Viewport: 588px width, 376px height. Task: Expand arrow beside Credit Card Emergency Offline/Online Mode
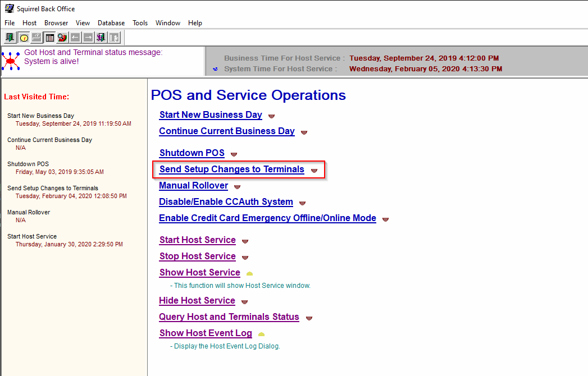pos(385,219)
